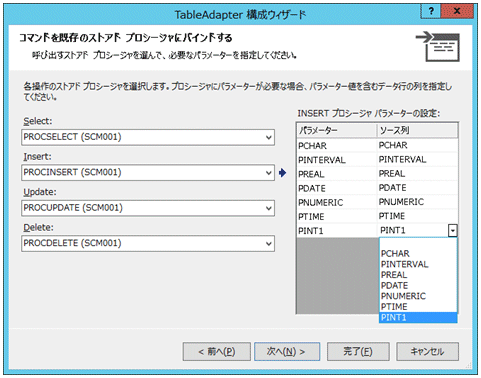This screenshot has width=481, height=378.
Task: Click the help question mark icon
Action: [x=431, y=11]
